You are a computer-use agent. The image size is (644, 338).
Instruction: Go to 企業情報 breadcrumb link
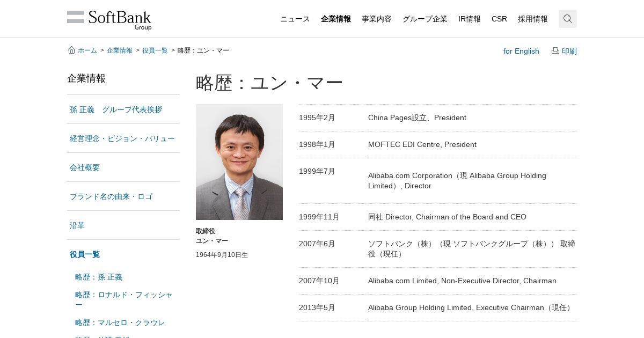point(120,50)
